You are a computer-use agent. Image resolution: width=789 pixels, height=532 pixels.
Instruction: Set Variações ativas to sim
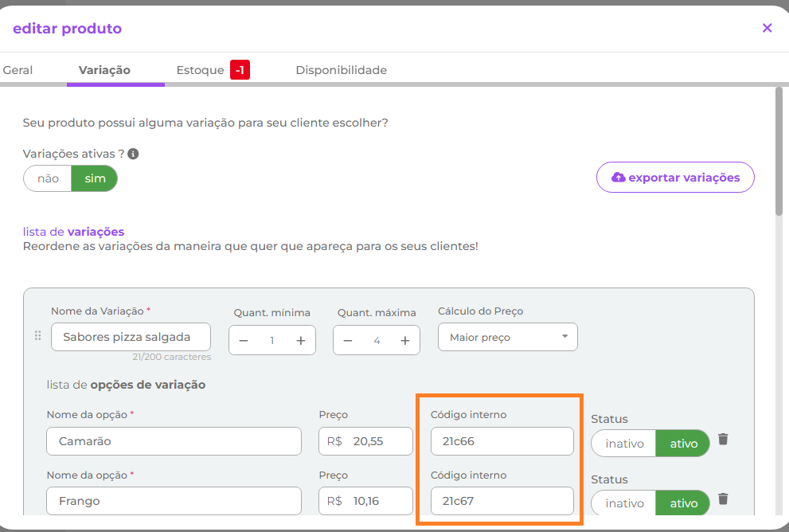(x=95, y=178)
